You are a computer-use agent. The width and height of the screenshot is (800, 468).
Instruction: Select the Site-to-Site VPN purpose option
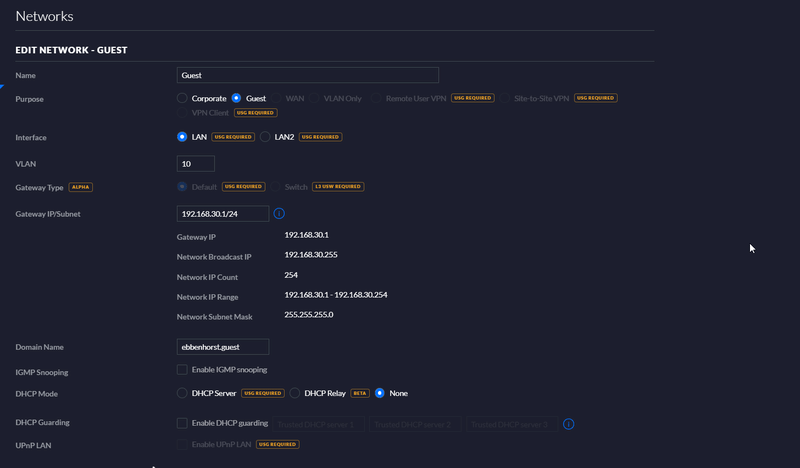point(509,98)
